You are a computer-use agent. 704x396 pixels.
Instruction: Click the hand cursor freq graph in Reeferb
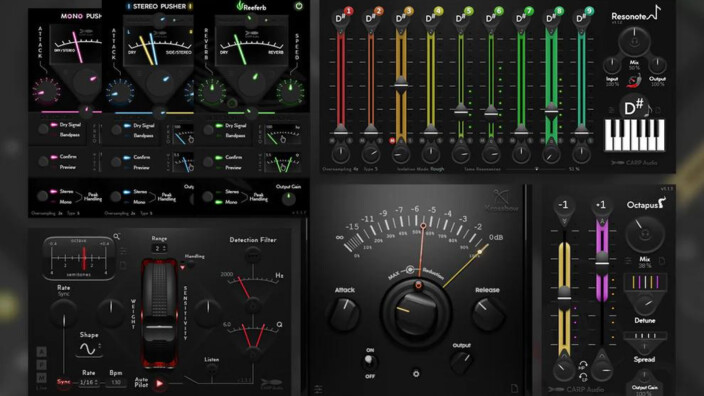pos(282,134)
